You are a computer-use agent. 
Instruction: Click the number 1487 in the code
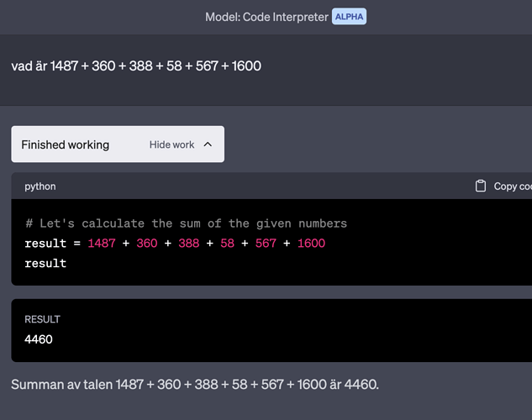(x=101, y=244)
